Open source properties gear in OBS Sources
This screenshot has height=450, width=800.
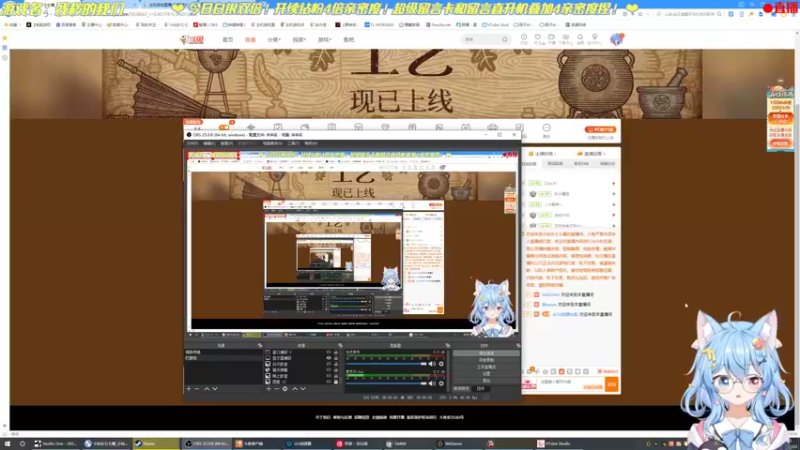[285, 389]
